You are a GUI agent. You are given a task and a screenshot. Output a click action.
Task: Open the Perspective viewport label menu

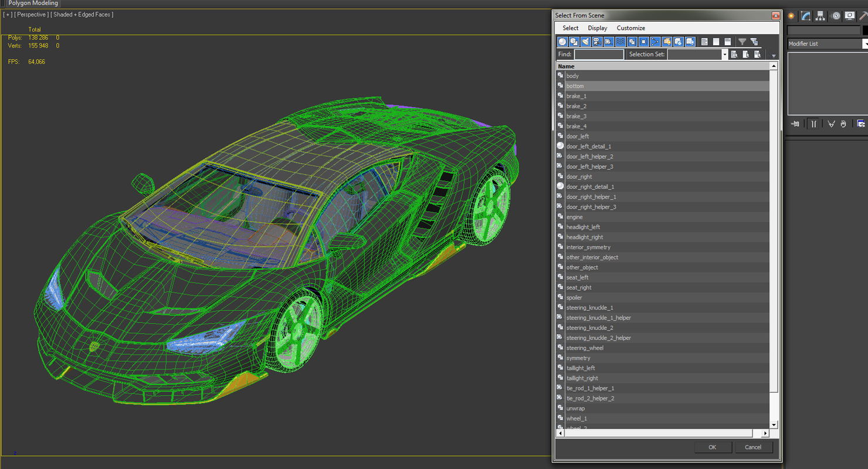pyautogui.click(x=30, y=15)
